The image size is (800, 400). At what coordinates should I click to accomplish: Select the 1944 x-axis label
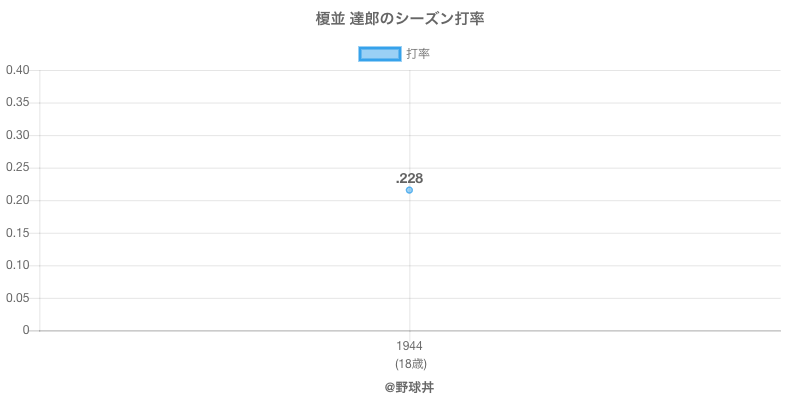click(x=409, y=345)
